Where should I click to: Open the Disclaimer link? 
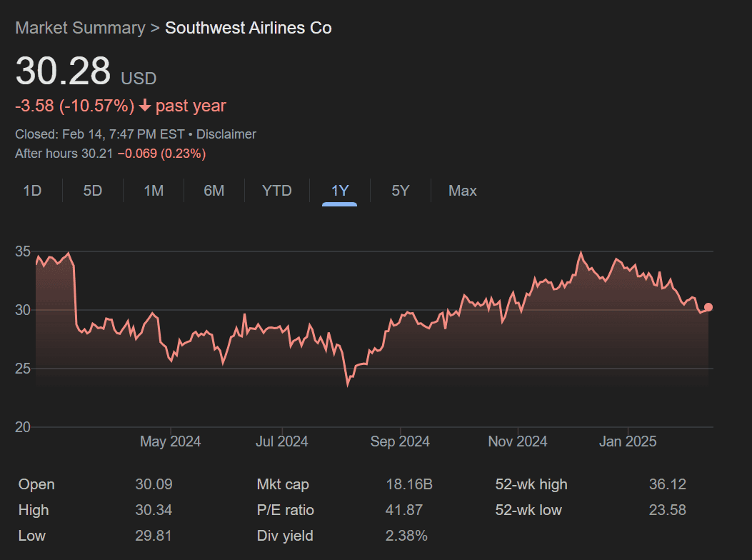(226, 134)
